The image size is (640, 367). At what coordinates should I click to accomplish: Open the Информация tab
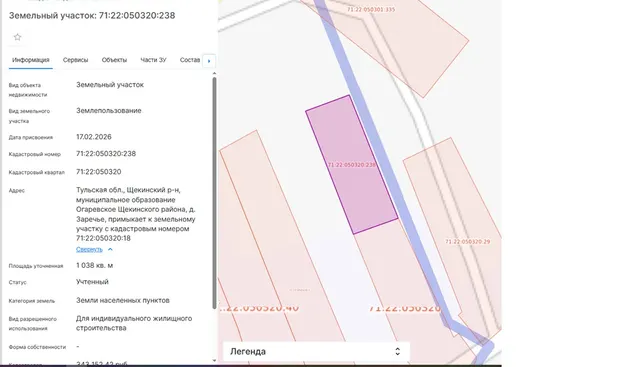point(31,60)
